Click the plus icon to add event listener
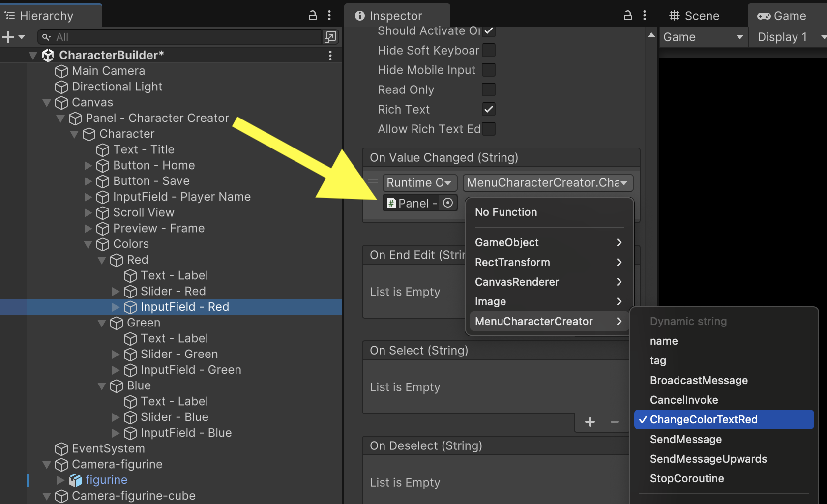827x504 pixels. click(x=590, y=422)
